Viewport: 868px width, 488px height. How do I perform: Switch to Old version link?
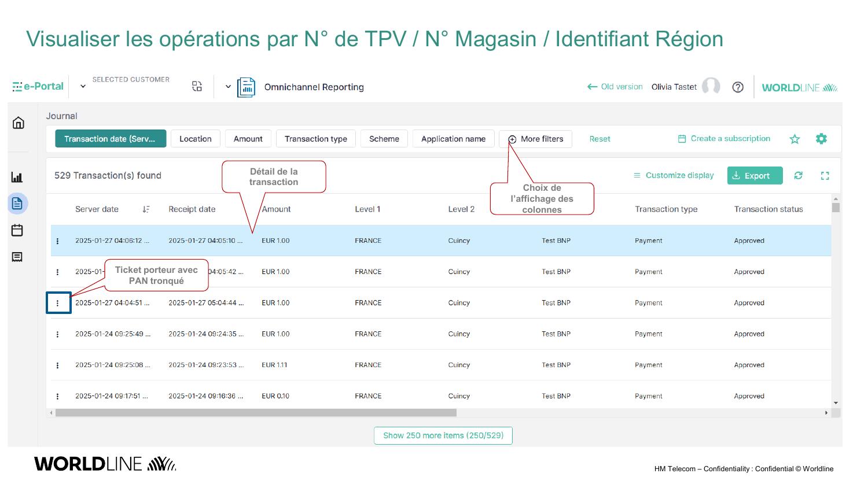click(x=615, y=87)
